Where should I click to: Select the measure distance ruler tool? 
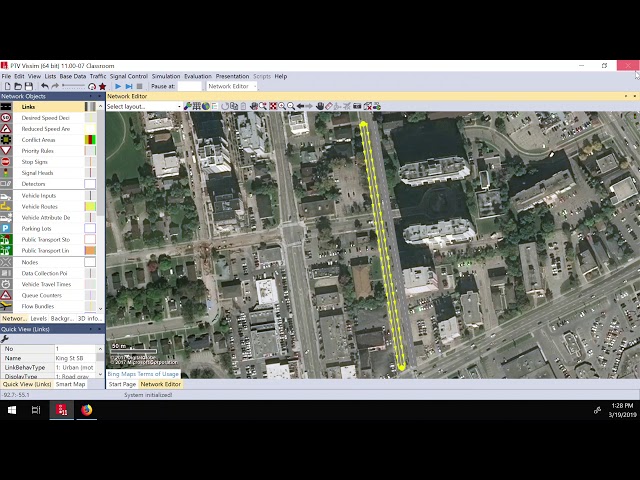329,106
